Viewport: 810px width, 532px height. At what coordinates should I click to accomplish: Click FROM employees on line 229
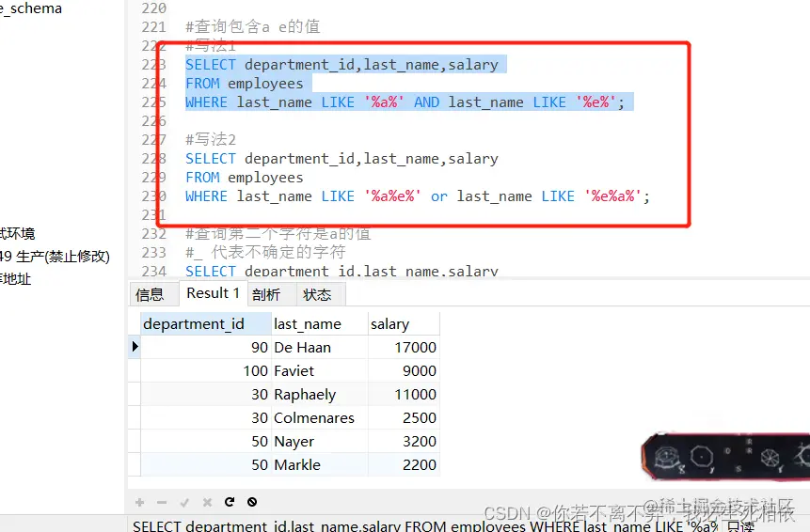(245, 178)
